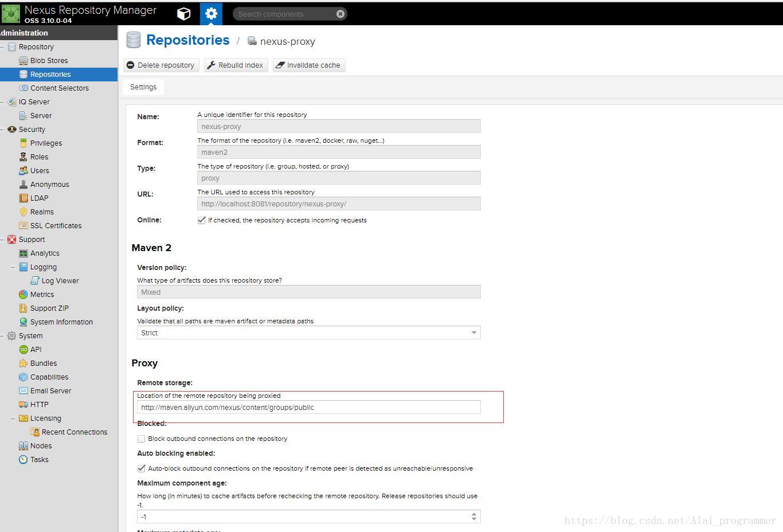Click the Bundles puzzle icon

point(23,363)
